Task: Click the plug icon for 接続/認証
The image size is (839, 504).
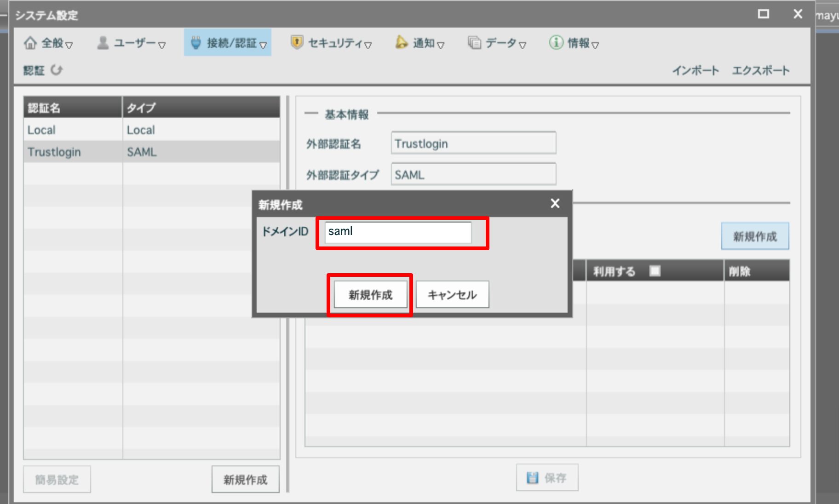Action: 196,43
